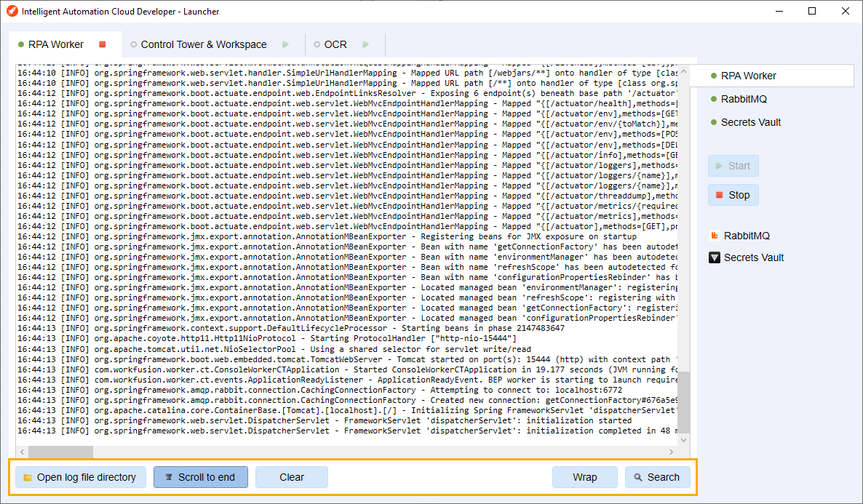
Task: Toggle Wrap for log lines
Action: tap(584, 477)
